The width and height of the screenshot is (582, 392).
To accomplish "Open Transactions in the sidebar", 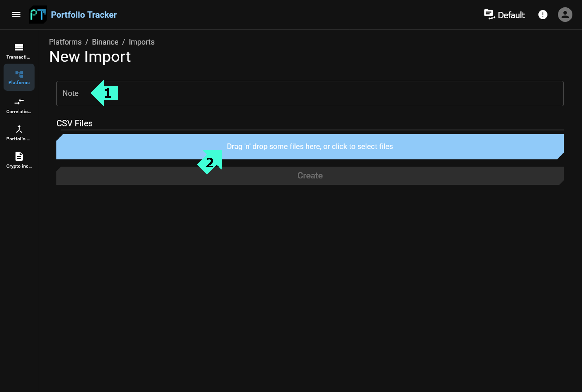I will [19, 51].
